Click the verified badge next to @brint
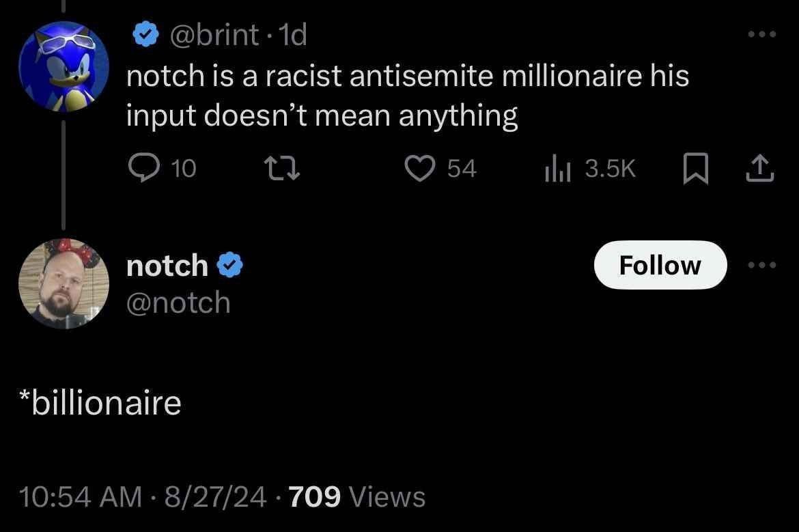This screenshot has width=799, height=532. click(x=145, y=34)
